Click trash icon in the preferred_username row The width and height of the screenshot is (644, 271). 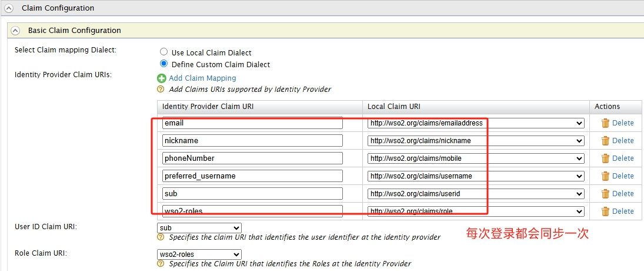[605, 176]
